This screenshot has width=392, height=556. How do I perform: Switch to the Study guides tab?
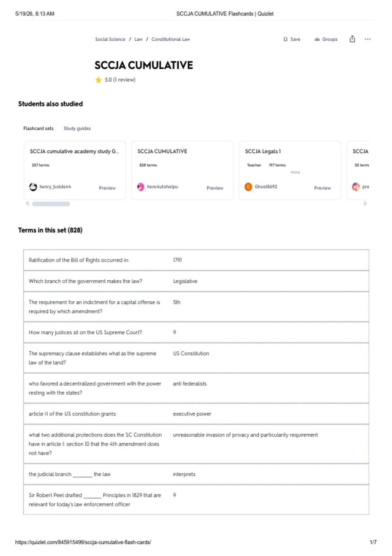tap(77, 129)
